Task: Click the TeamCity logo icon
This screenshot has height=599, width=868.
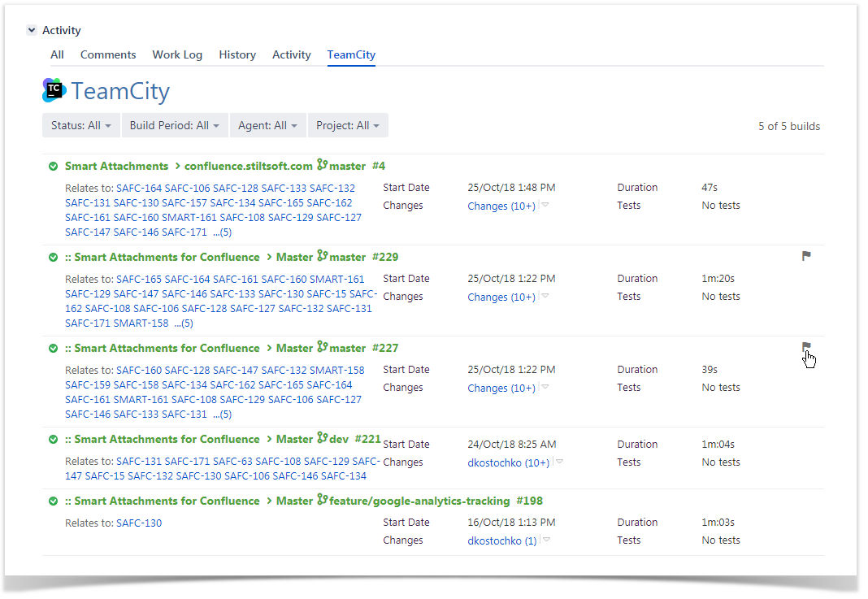Action: pos(54,90)
